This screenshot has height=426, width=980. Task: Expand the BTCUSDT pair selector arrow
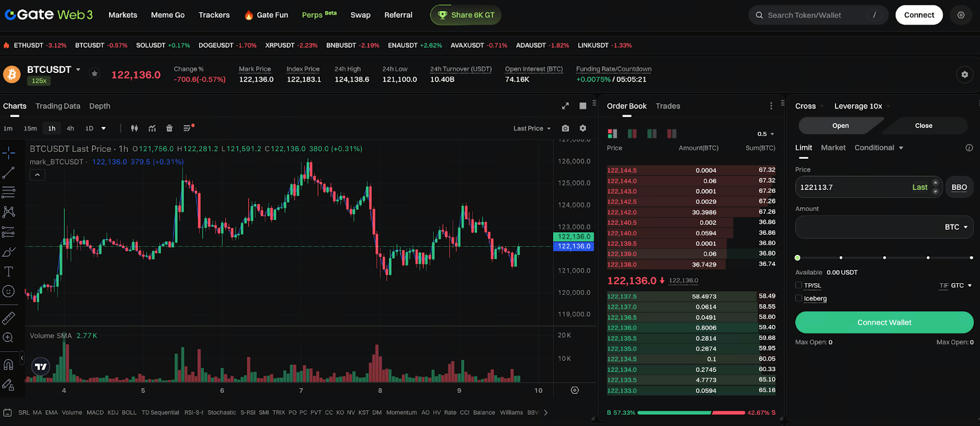pyautogui.click(x=78, y=70)
